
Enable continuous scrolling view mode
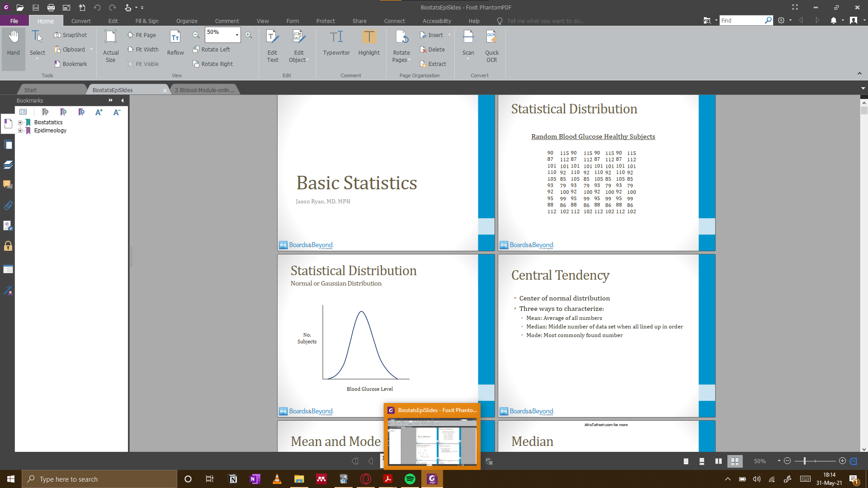pos(702,461)
